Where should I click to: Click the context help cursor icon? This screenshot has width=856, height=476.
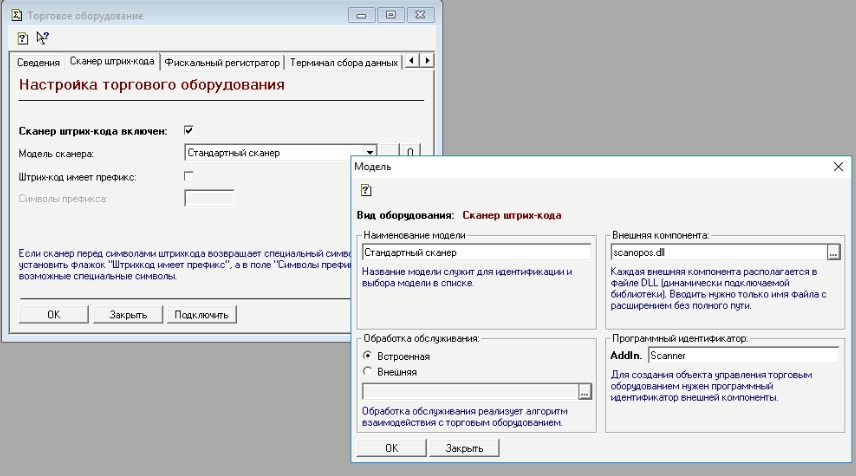click(42, 38)
